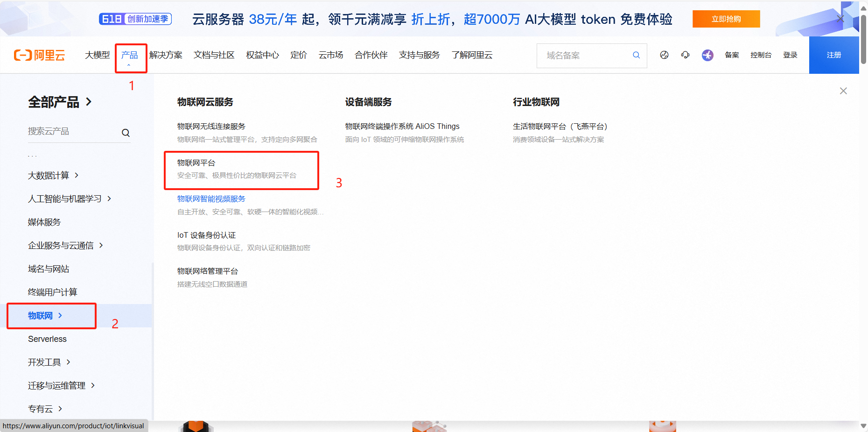Select 域名与网站 category
The image size is (868, 432).
[x=49, y=269]
